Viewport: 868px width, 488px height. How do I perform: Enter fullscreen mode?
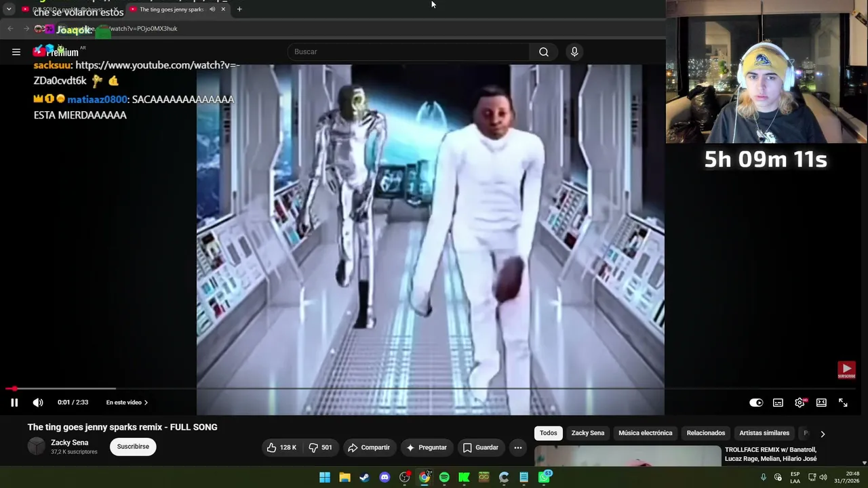coord(843,403)
